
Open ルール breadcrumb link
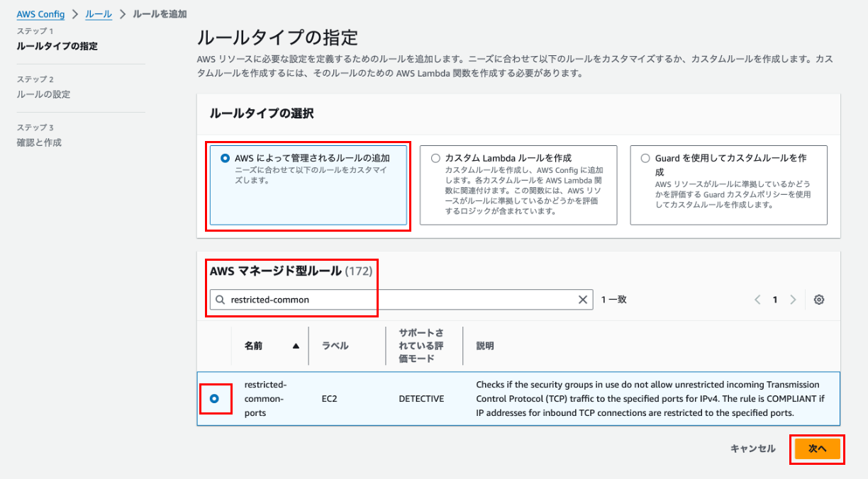[99, 14]
